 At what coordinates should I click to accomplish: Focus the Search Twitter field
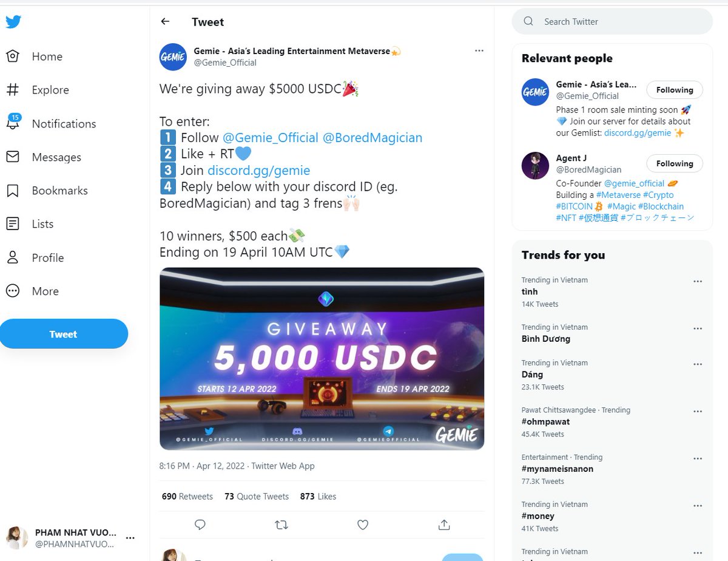pos(613,21)
